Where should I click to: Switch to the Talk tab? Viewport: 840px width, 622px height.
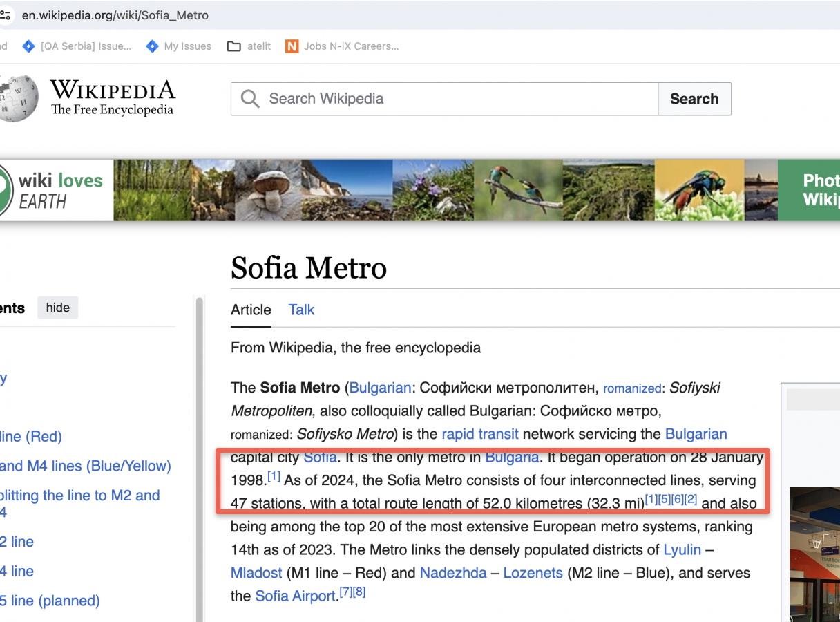point(301,310)
